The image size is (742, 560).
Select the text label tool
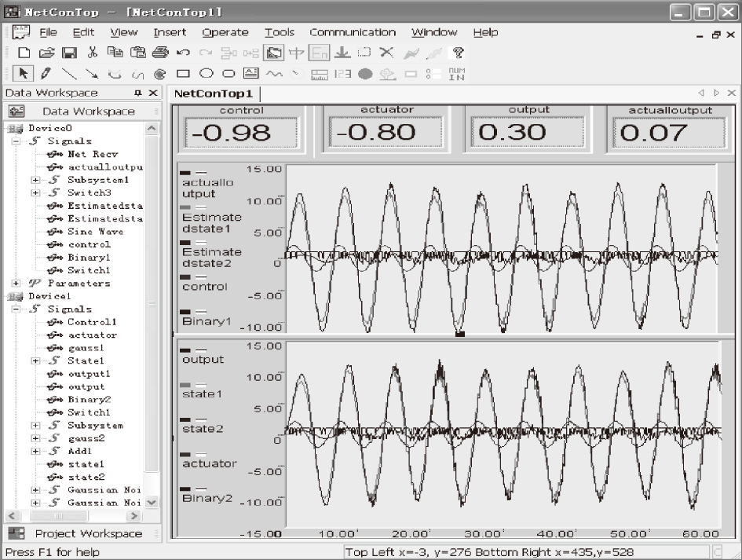[250, 73]
